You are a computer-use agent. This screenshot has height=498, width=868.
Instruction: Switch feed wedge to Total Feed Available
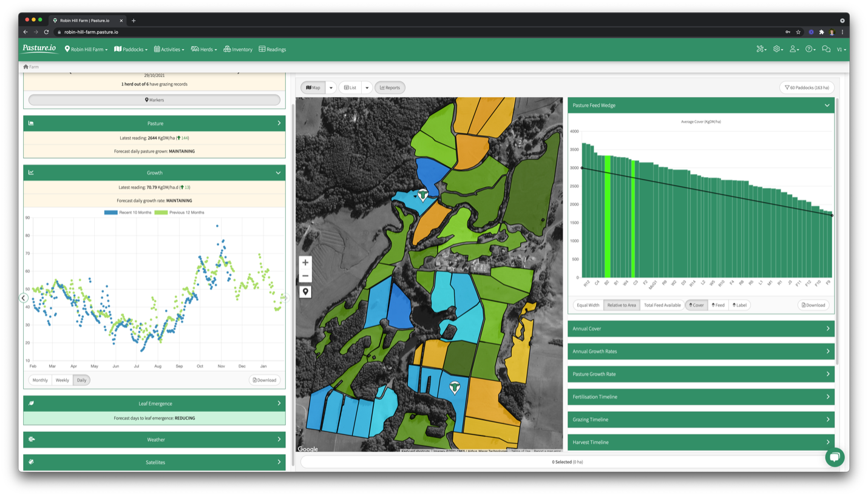(662, 305)
